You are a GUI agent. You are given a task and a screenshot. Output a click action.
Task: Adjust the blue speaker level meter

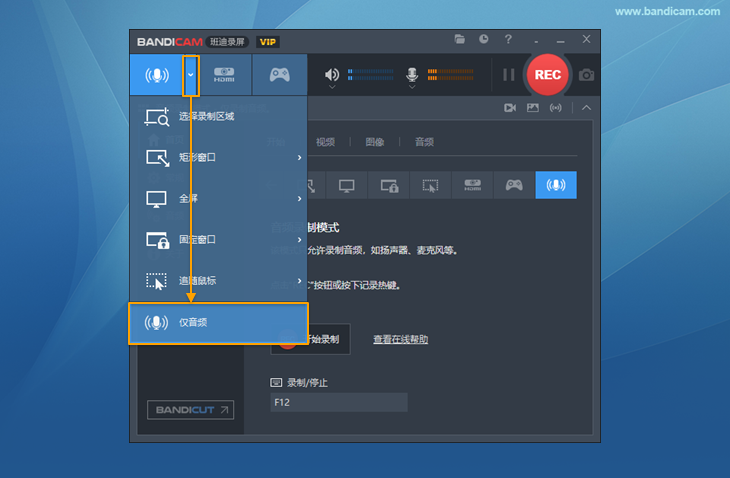pyautogui.click(x=371, y=74)
